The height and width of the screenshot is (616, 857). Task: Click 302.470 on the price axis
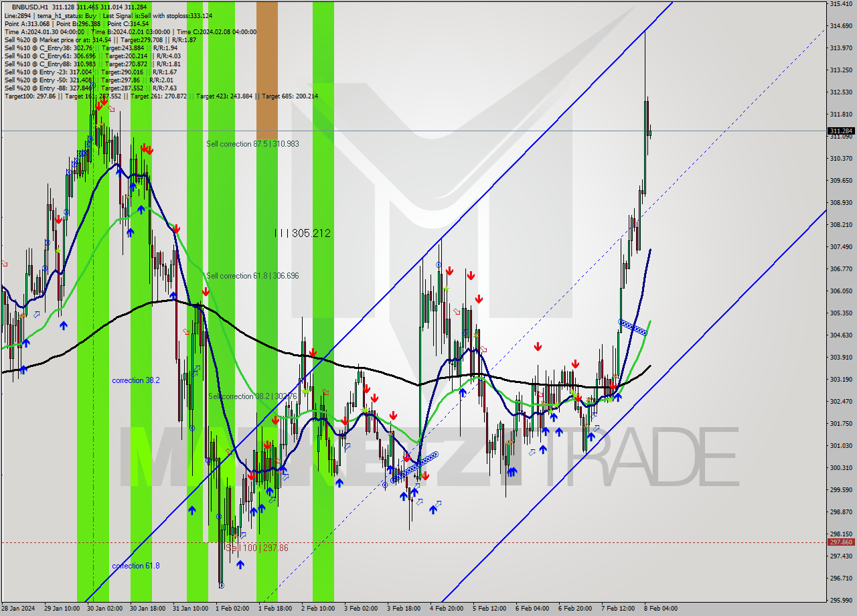click(841, 402)
